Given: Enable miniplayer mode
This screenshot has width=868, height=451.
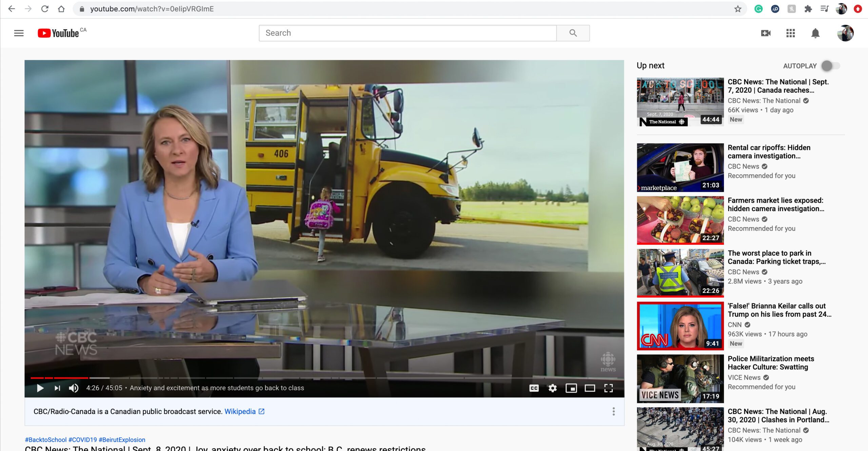Looking at the screenshot, I should tap(571, 388).
